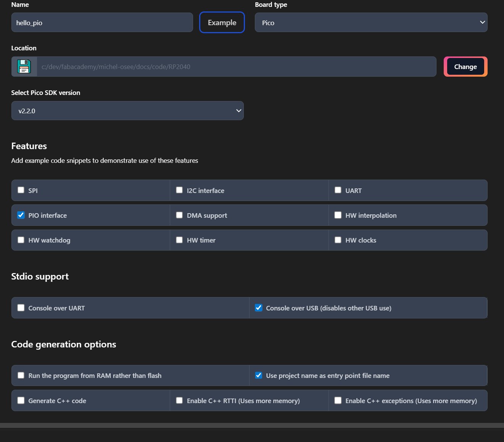
Task: Click the project Name input field
Action: click(102, 23)
